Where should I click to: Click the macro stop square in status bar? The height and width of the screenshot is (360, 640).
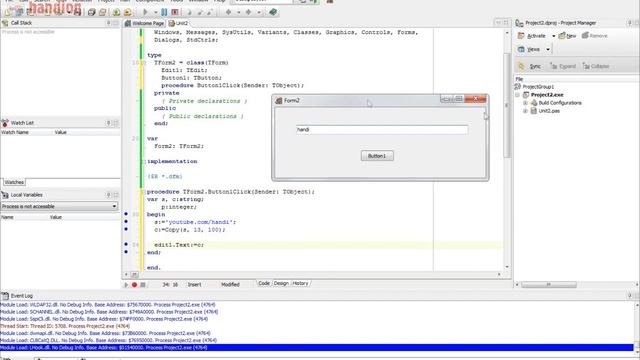coord(143,284)
